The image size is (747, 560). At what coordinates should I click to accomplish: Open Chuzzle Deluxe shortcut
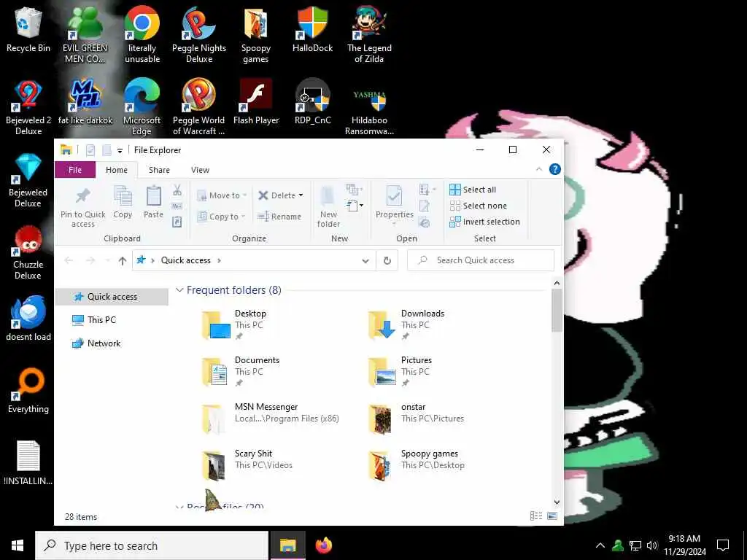(28, 252)
